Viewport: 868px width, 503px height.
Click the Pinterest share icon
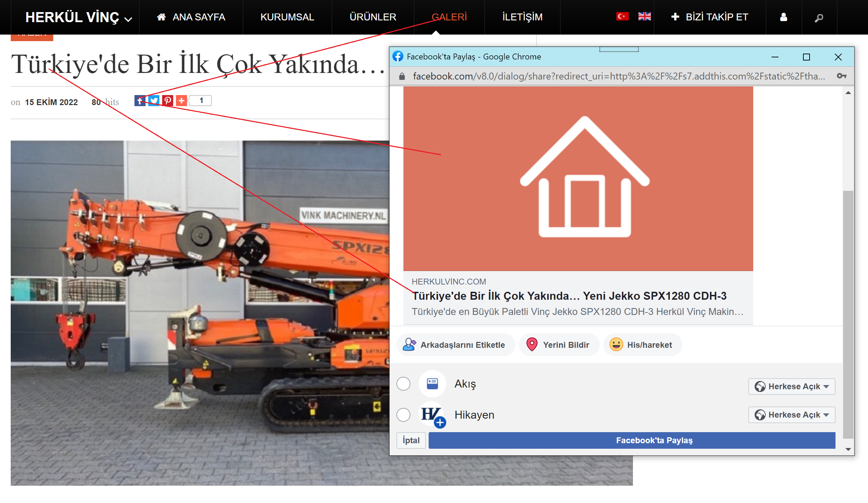(168, 101)
